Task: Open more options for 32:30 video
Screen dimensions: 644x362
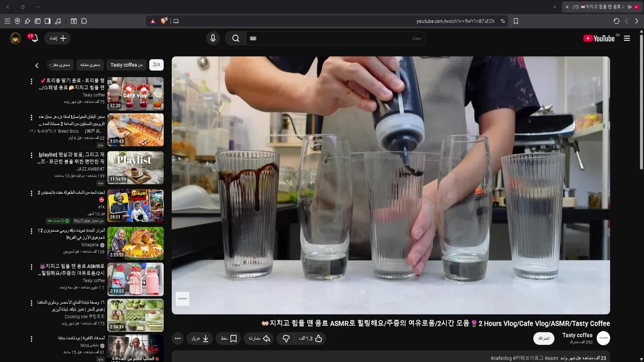Action: pyautogui.click(x=31, y=81)
